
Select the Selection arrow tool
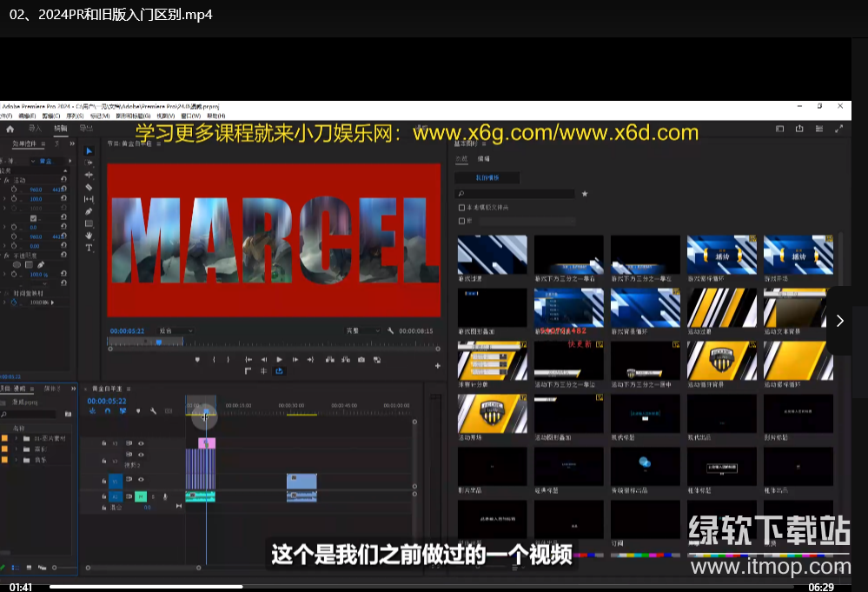tap(89, 150)
